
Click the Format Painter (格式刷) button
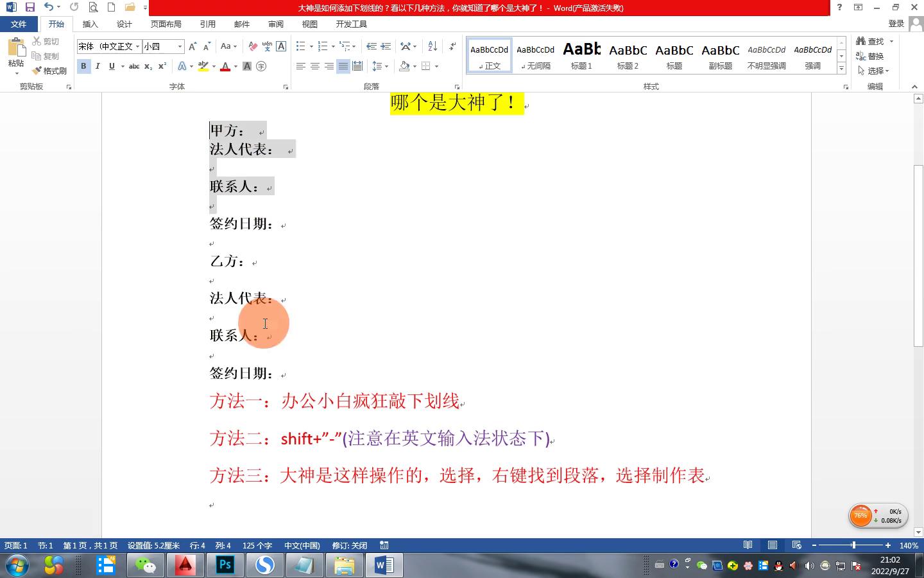coord(50,71)
